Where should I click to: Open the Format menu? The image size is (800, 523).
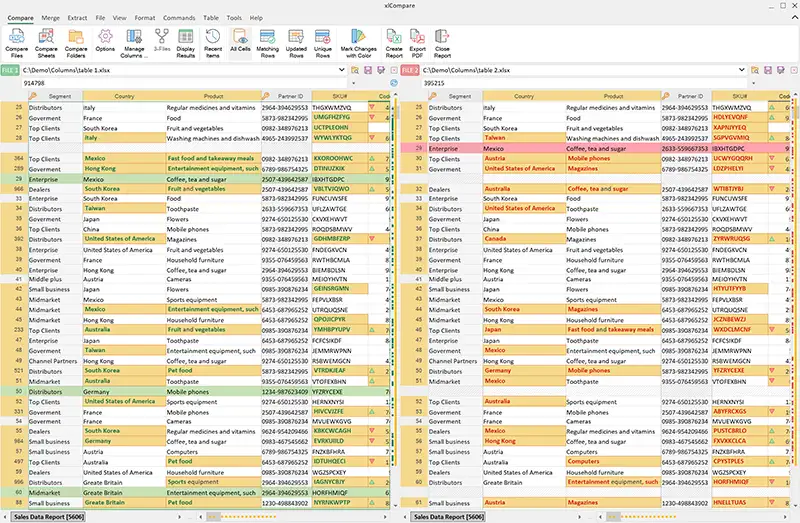[x=145, y=18]
